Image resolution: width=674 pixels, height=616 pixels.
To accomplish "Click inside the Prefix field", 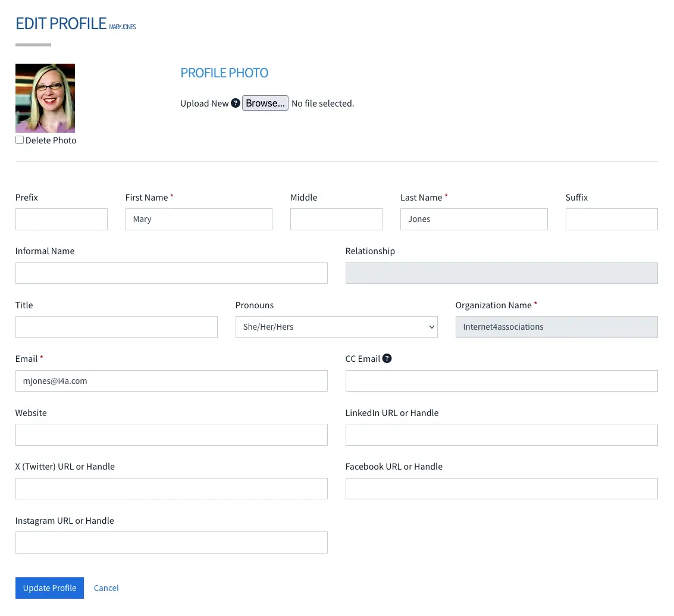I will tap(61, 219).
